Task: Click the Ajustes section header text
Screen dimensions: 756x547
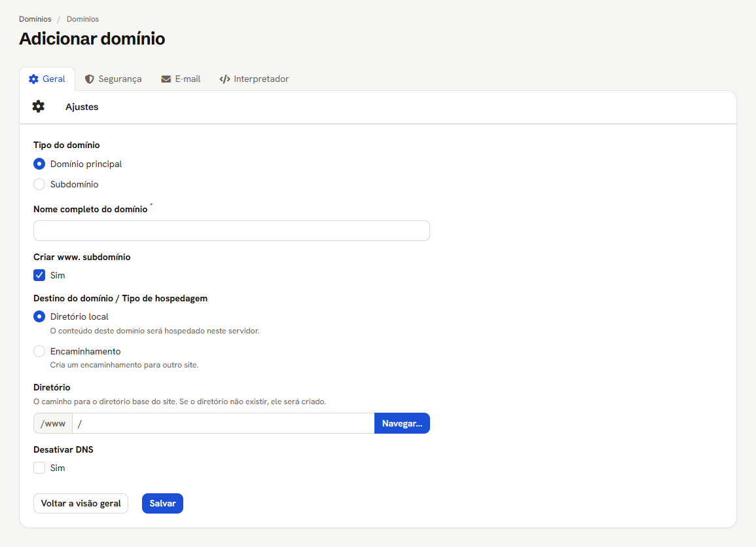Action: click(x=82, y=107)
